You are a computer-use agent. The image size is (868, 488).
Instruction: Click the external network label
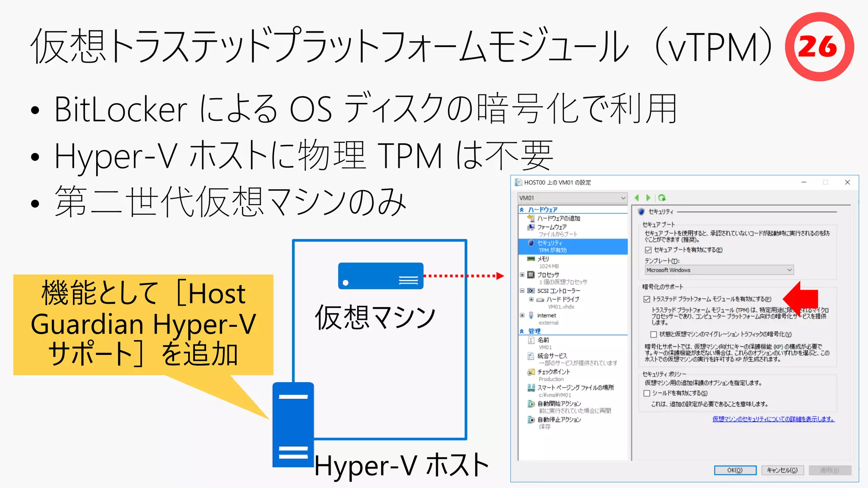pos(548,323)
